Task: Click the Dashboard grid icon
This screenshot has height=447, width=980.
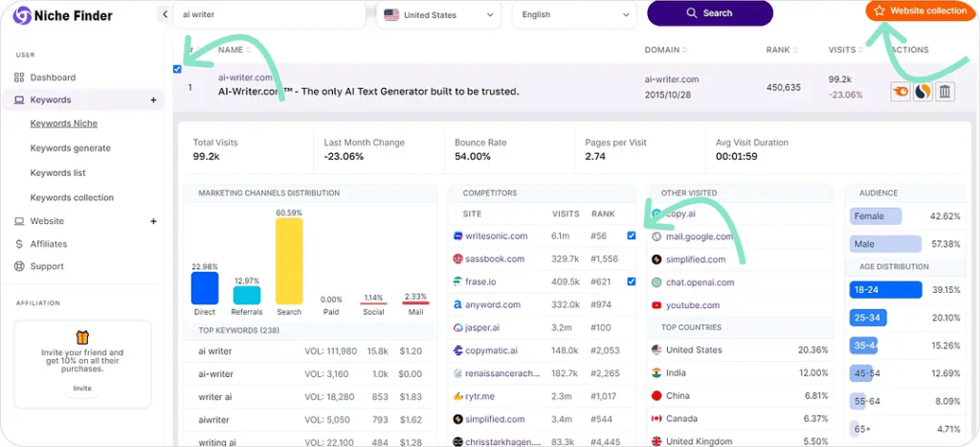Action: pos(20,78)
